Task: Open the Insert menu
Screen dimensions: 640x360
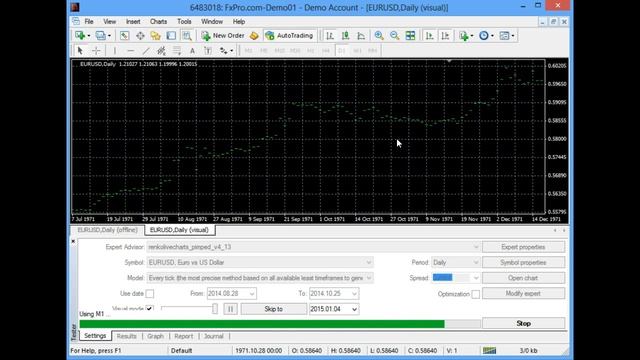Action: click(133, 22)
